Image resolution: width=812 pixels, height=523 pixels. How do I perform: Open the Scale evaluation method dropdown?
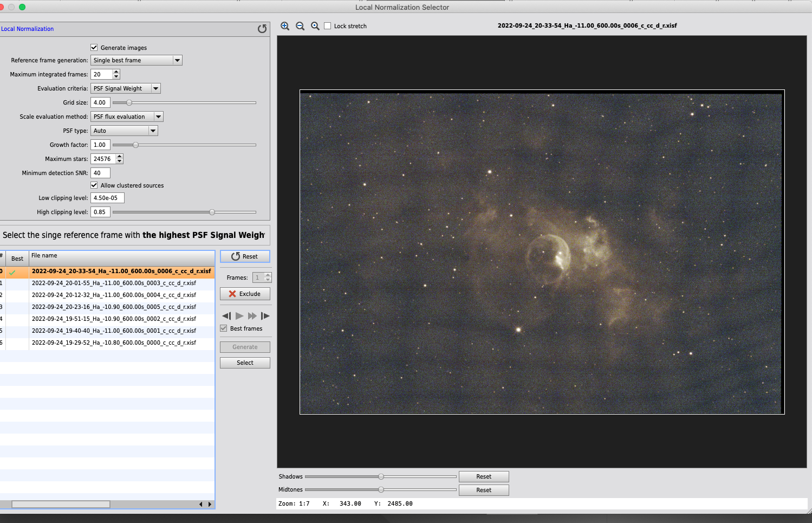click(x=127, y=117)
